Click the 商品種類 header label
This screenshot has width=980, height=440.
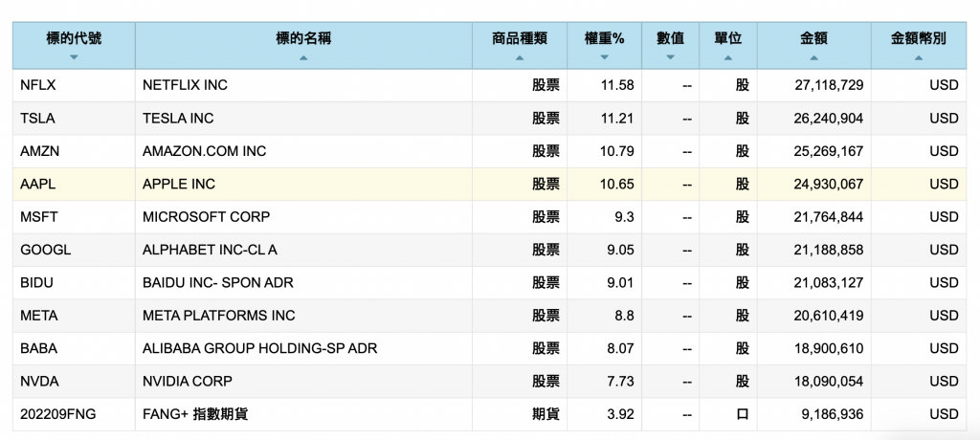[520, 39]
